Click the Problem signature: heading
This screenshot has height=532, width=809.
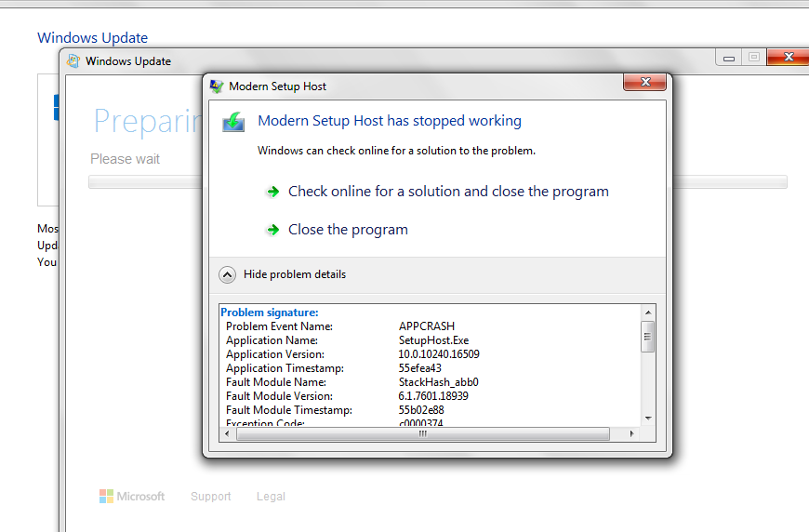click(270, 313)
